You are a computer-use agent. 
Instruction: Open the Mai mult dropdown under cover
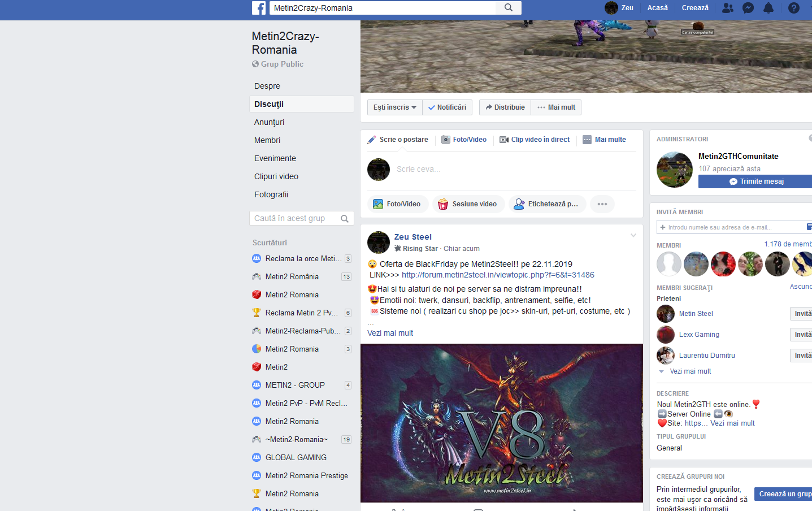556,107
